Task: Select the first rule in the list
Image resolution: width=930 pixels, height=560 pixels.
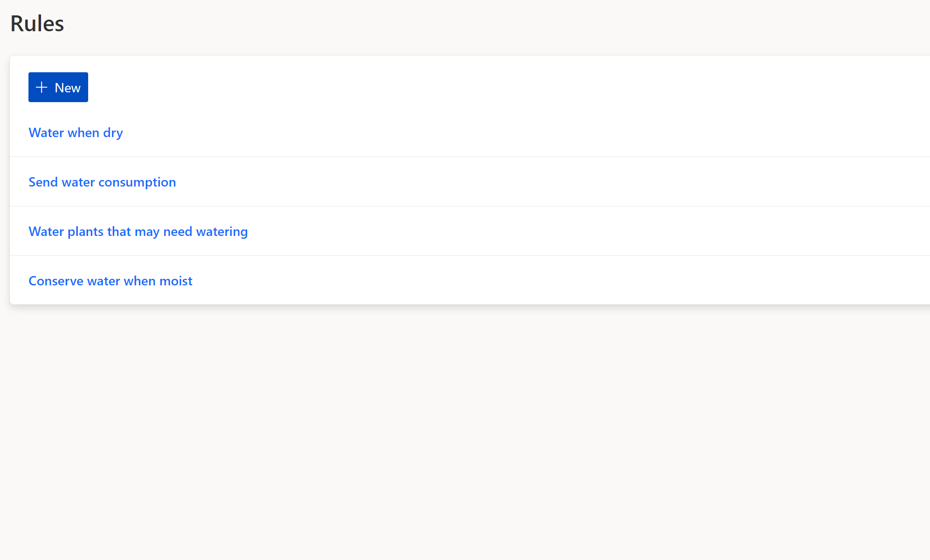Action: (76, 133)
